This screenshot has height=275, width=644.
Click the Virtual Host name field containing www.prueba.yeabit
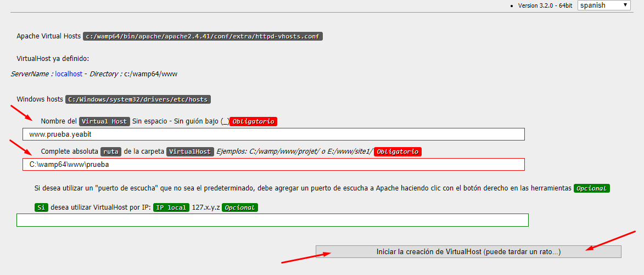(x=273, y=134)
